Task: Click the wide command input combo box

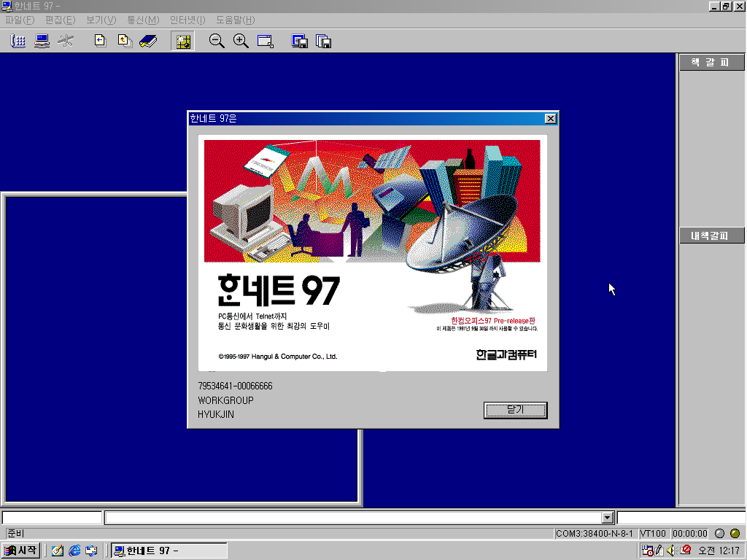Action: (359, 518)
